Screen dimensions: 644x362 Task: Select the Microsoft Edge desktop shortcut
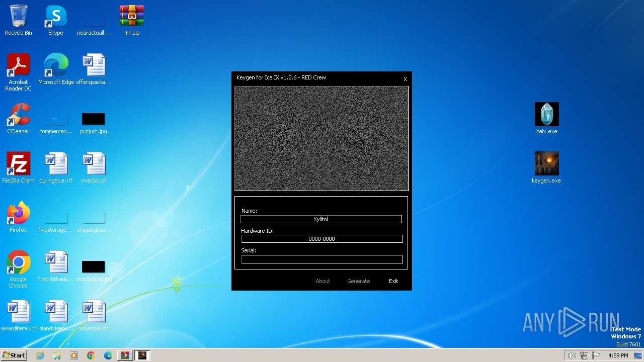point(56,69)
